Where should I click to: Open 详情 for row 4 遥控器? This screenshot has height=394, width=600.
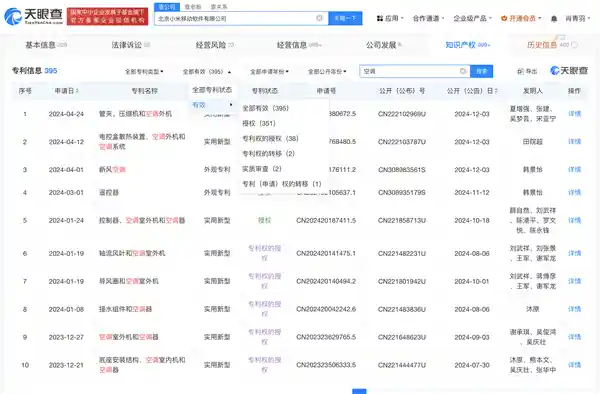coord(574,192)
